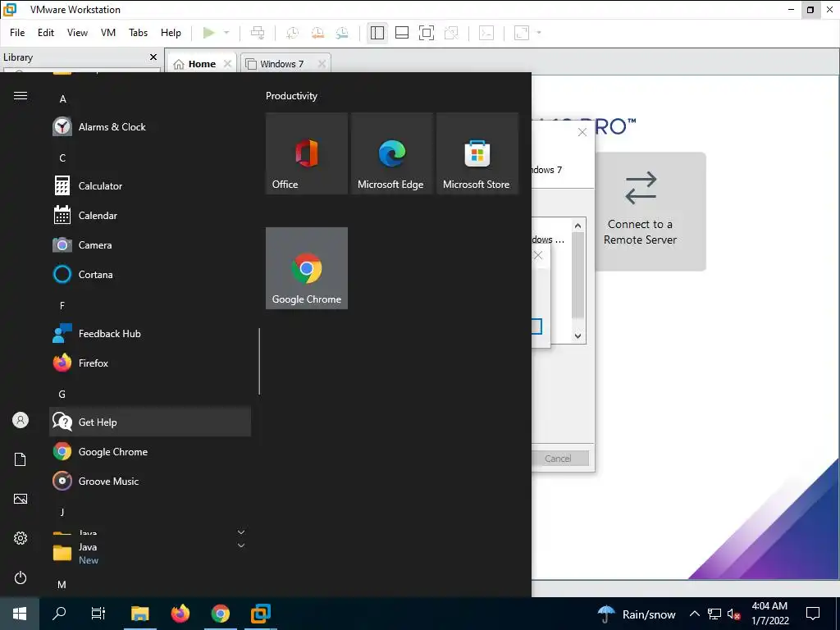Launch Cortana from the app list

tap(150, 274)
